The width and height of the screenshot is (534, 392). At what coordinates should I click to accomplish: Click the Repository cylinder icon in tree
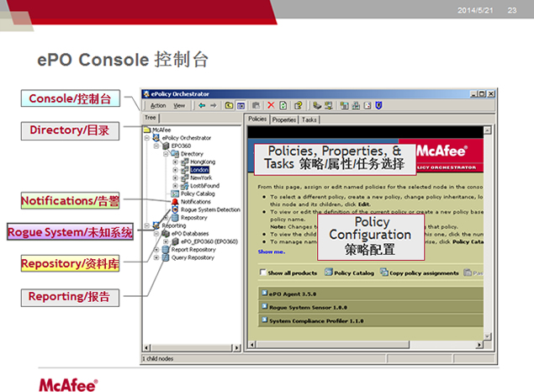pyautogui.click(x=175, y=218)
